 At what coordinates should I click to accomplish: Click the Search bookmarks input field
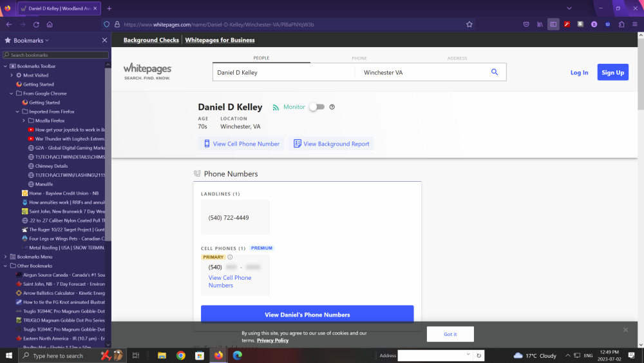58,55
